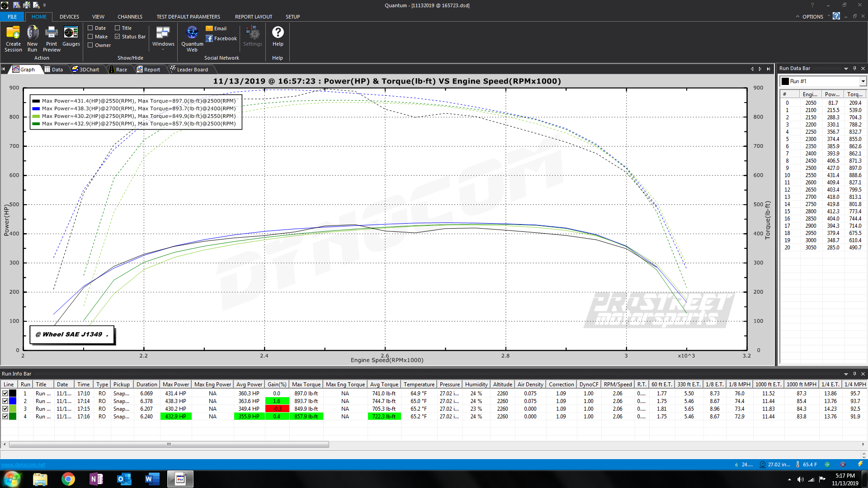Click the blue color swatch for Run 2

13,401
